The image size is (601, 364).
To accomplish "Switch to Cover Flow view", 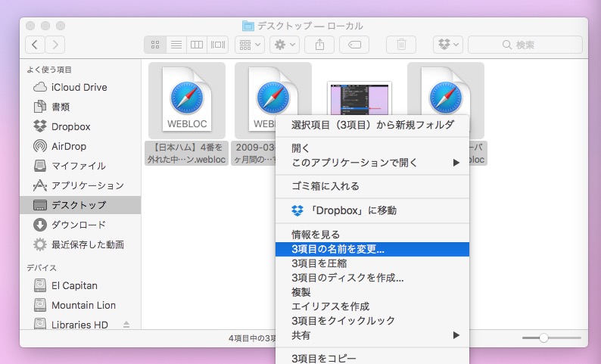I will [x=218, y=45].
